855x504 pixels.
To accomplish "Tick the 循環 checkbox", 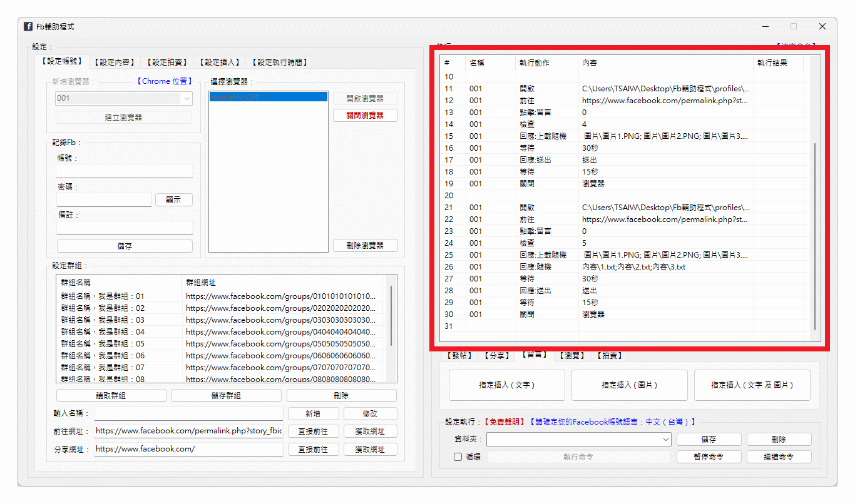I will pyautogui.click(x=458, y=457).
